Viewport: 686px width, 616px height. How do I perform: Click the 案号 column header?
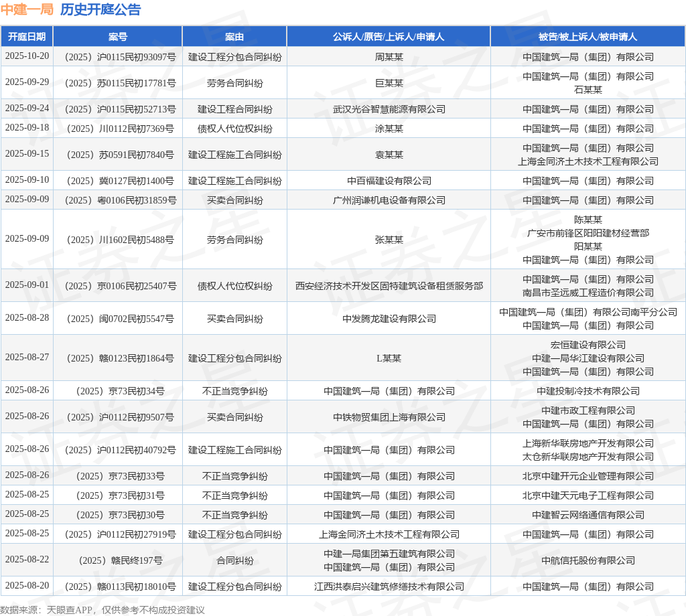[118, 37]
